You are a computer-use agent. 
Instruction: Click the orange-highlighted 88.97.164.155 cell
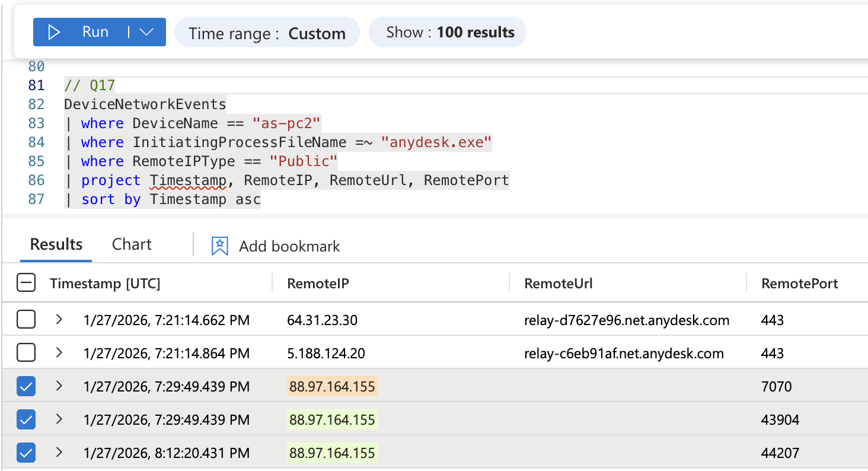332,387
